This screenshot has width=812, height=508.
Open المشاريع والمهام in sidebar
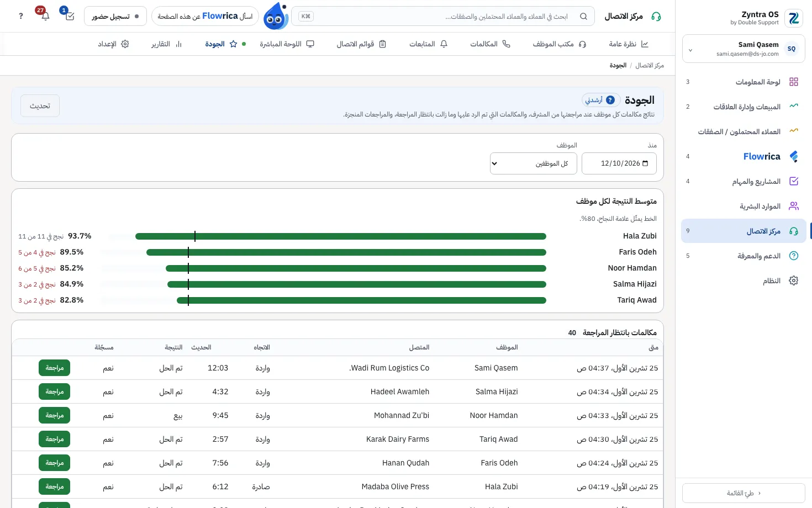(x=744, y=181)
